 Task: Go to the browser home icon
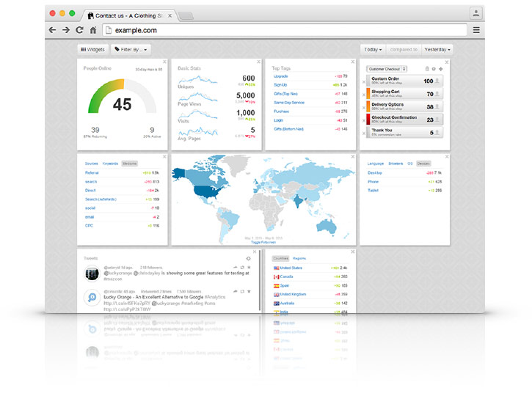93,30
